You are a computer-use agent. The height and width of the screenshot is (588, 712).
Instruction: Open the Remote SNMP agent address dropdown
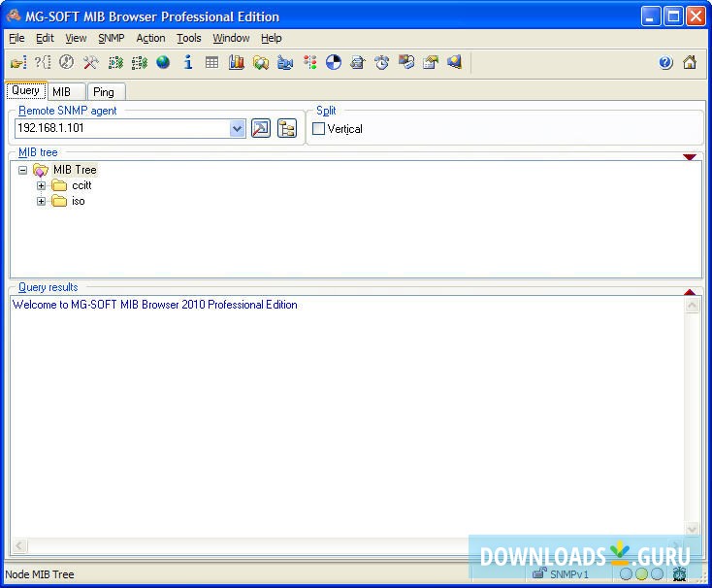tap(237, 128)
